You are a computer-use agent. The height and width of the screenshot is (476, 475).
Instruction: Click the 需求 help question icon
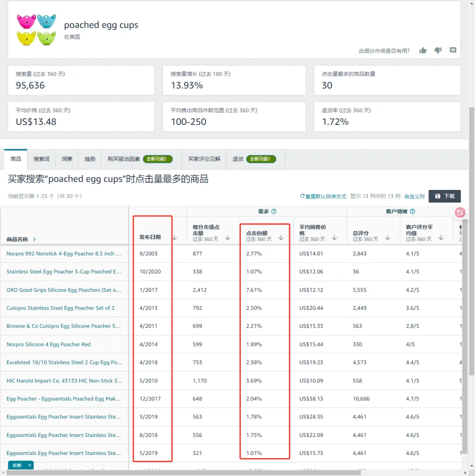click(274, 211)
